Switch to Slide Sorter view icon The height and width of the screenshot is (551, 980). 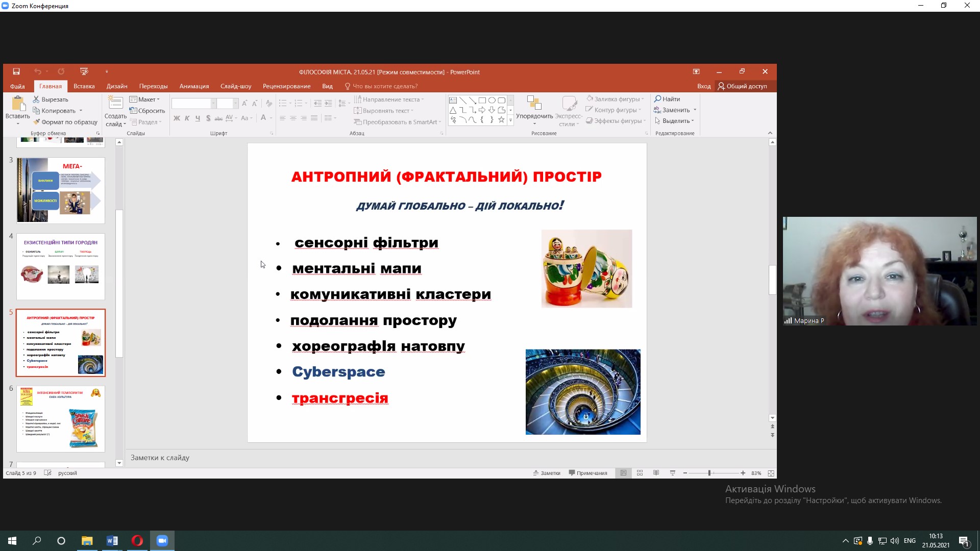640,473
